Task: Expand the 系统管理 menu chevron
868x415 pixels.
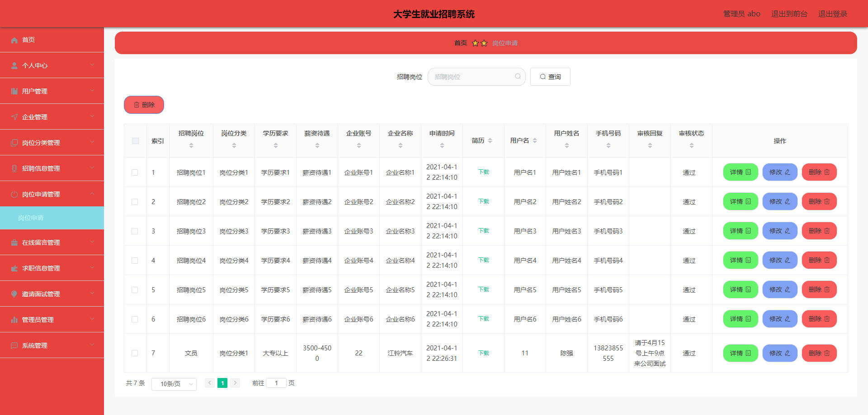Action: (92, 345)
